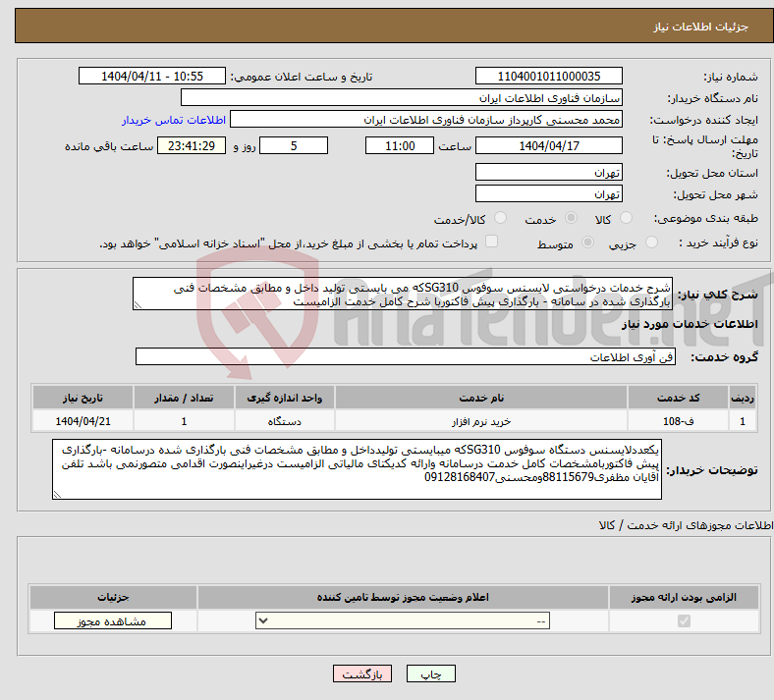Click the general need description text area

403,294
